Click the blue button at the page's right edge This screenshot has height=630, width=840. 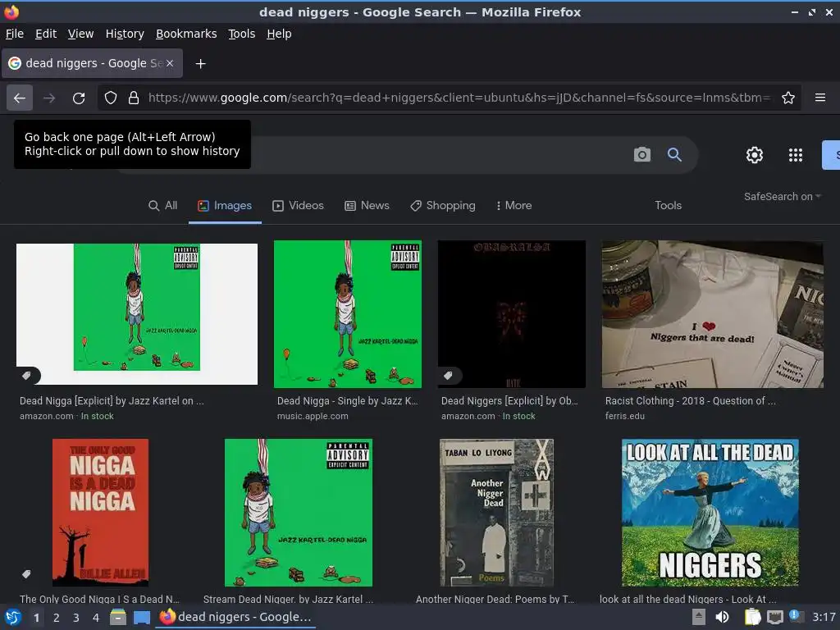[x=831, y=155]
